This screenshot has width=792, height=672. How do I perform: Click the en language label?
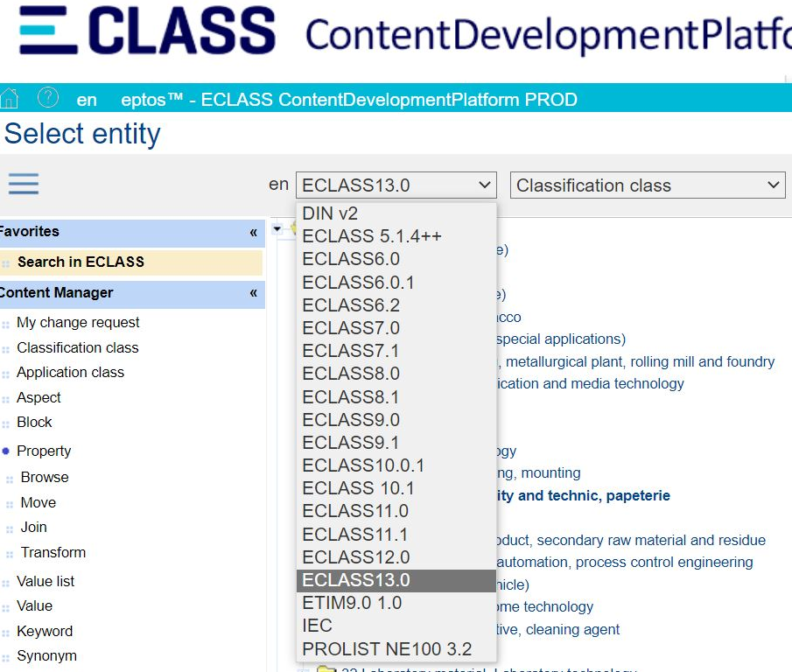coord(86,99)
